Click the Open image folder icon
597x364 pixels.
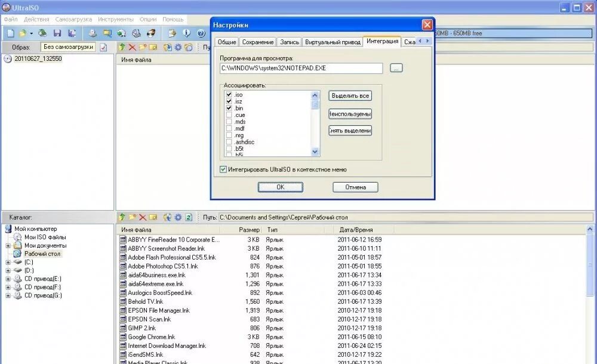click(x=23, y=33)
